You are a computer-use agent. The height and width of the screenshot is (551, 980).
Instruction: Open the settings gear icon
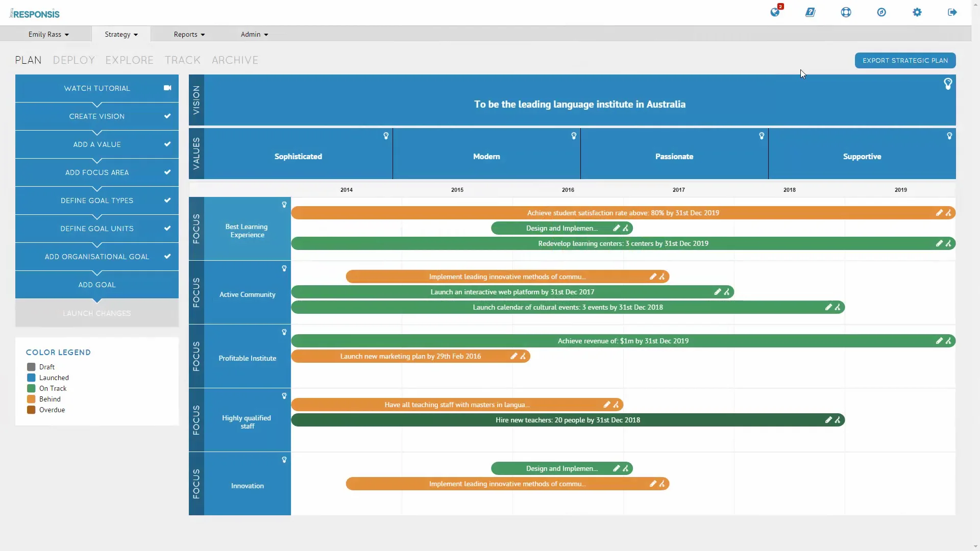pyautogui.click(x=917, y=12)
